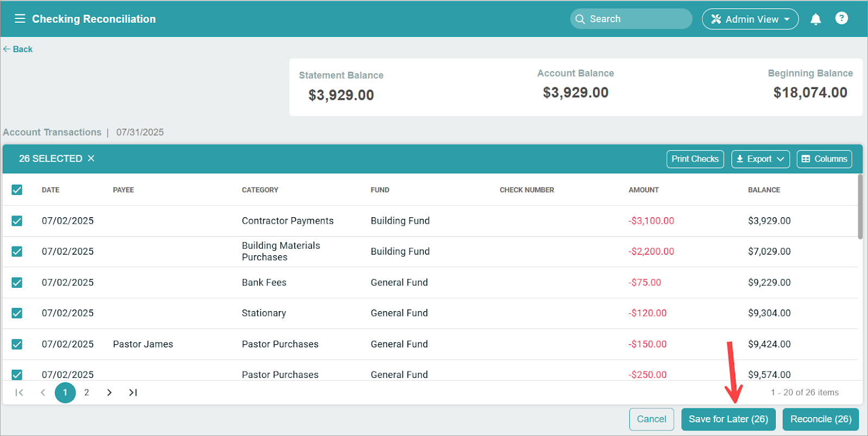Viewport: 868px width, 436px height.
Task: Go to previous page arrow
Action: tap(43, 393)
